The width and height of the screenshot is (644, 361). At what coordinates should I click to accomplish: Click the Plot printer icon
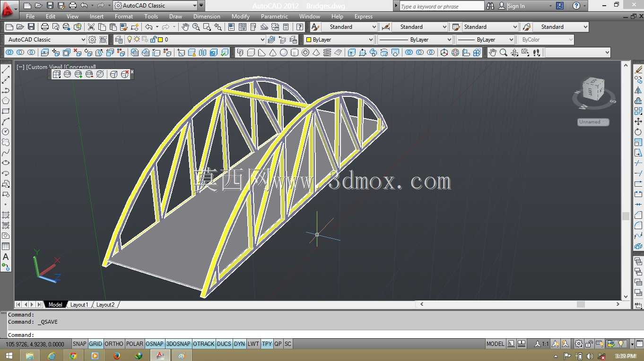pos(45,27)
